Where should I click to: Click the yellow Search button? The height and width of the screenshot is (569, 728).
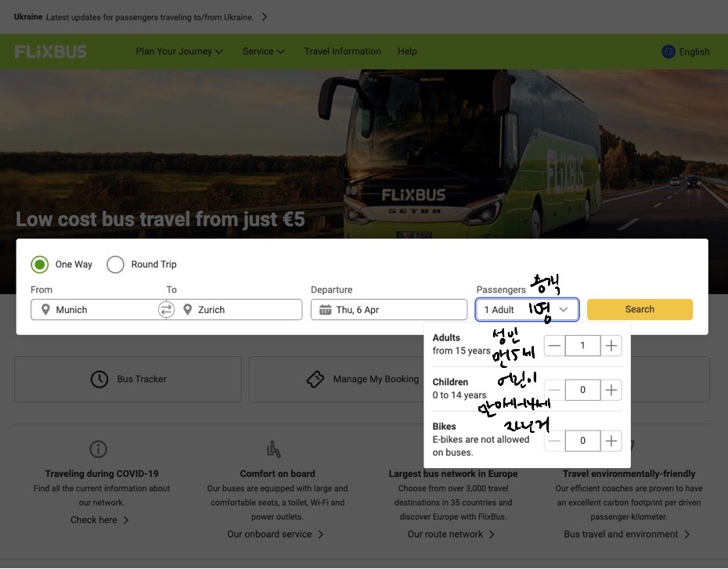640,310
